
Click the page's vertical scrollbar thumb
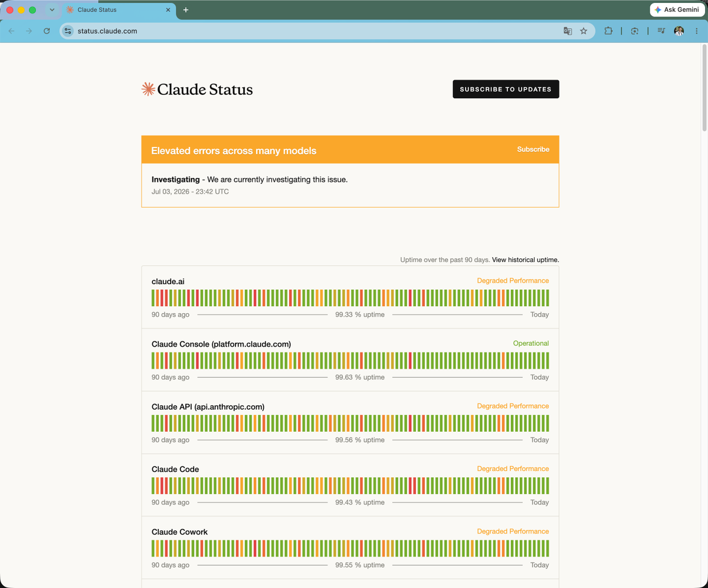point(704,88)
